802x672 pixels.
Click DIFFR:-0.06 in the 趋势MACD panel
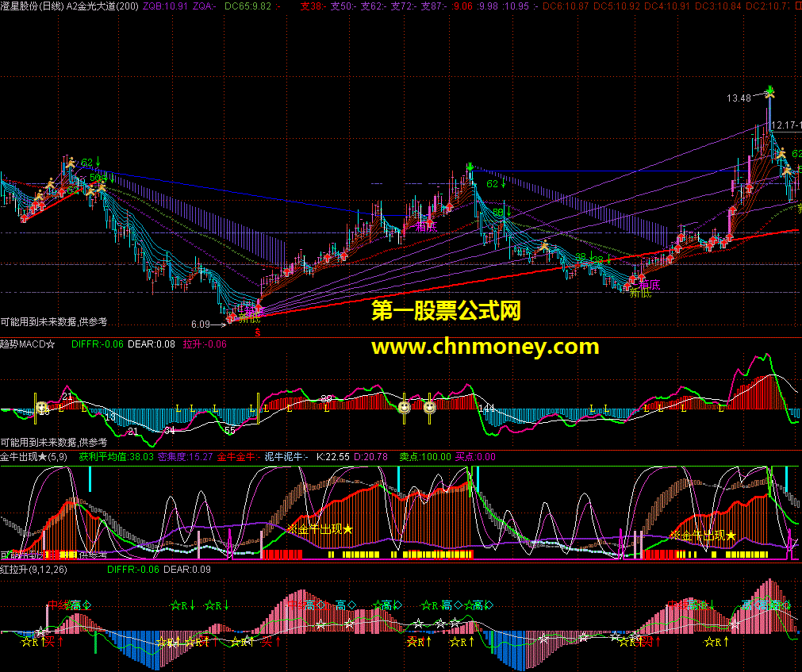click(98, 344)
